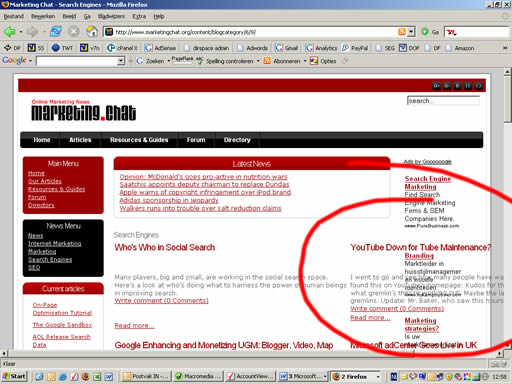Switch to Macromedia taskbar window
Viewport: 512px width, 384px height.
(198, 377)
